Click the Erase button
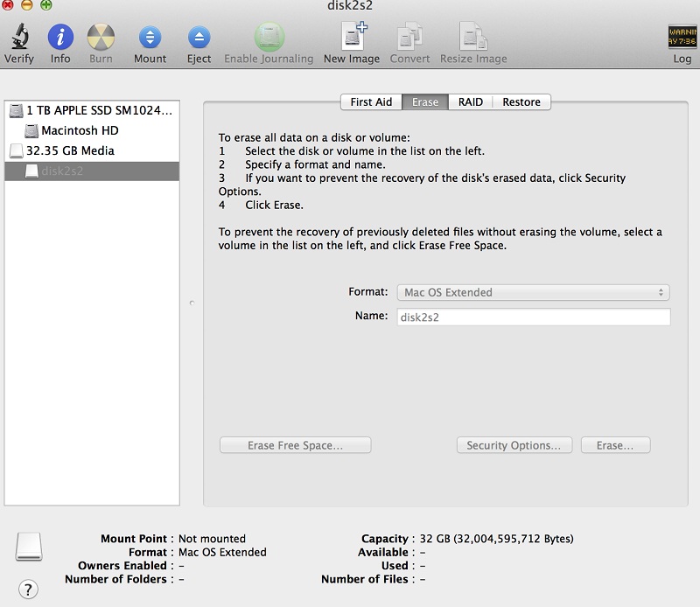 (x=615, y=444)
